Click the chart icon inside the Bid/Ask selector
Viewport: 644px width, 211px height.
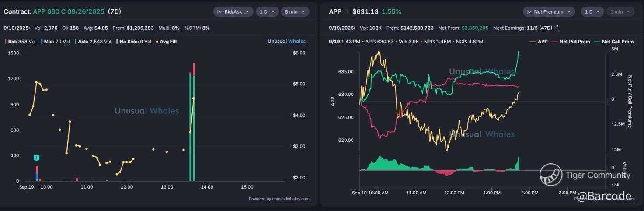[220, 12]
